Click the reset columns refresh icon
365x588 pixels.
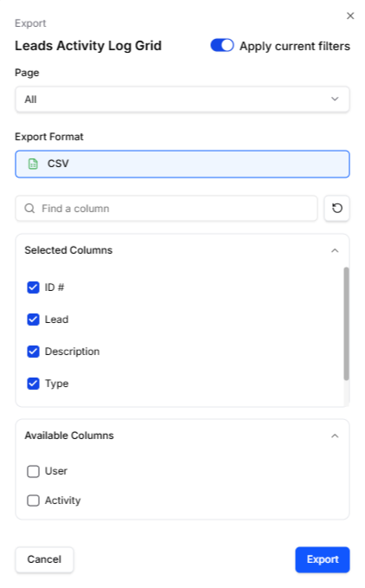(336, 208)
